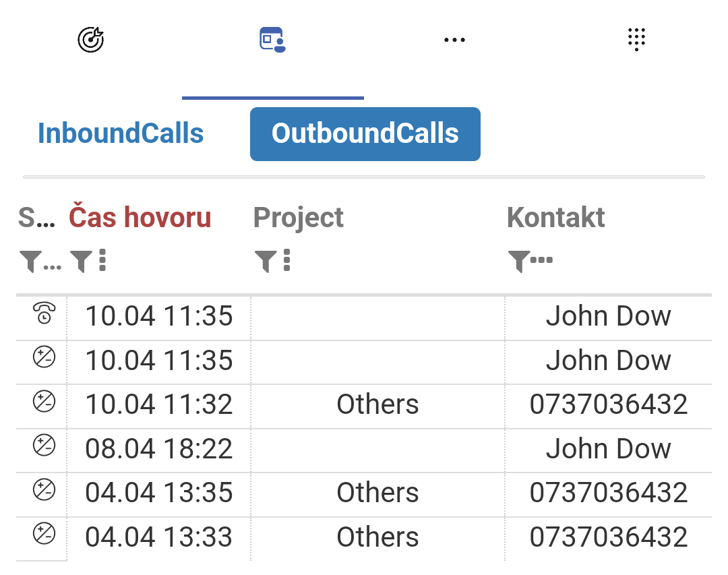The image size is (728, 575).
Task: Open Čas hovoru column options menu
Action: pos(102,260)
